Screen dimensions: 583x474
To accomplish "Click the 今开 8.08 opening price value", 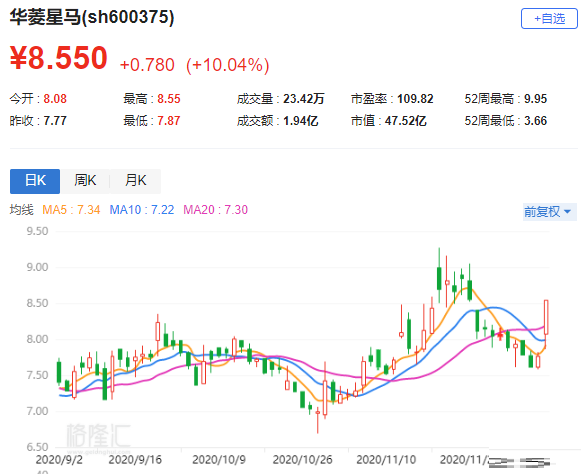I will [x=55, y=99].
